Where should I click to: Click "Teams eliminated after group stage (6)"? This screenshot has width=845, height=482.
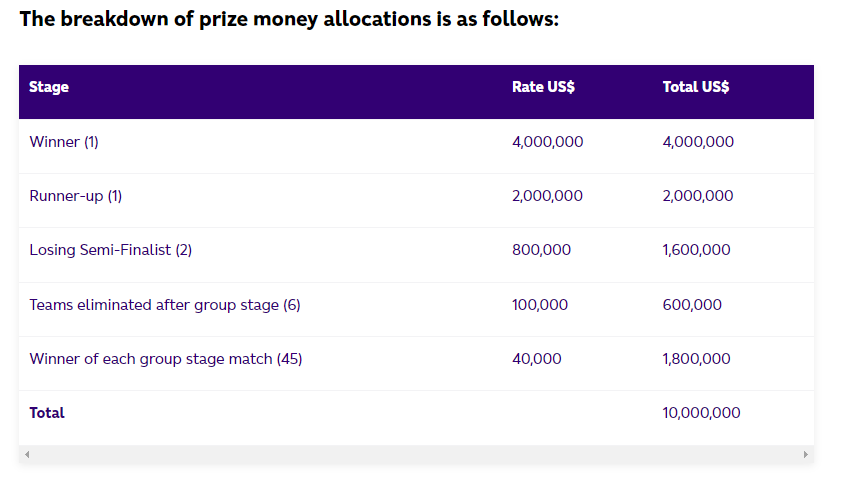[165, 305]
